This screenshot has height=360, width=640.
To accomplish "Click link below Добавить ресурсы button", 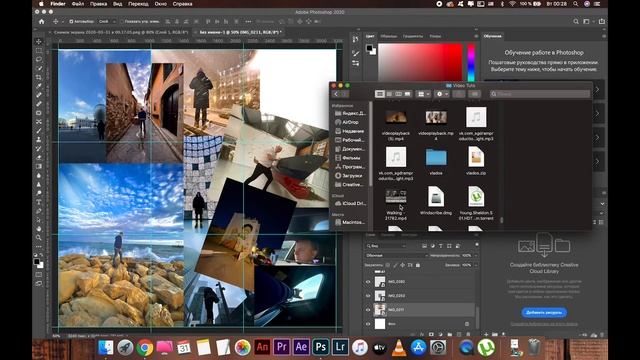I will point(544,324).
